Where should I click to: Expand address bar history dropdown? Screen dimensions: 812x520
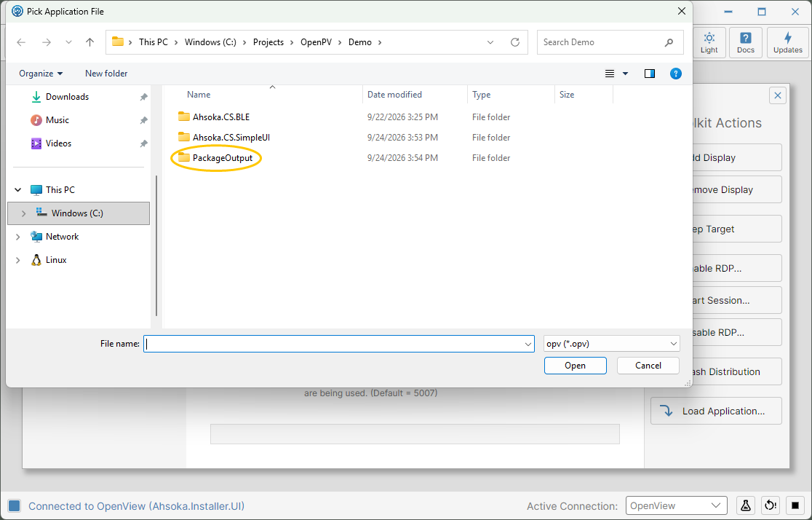click(490, 42)
